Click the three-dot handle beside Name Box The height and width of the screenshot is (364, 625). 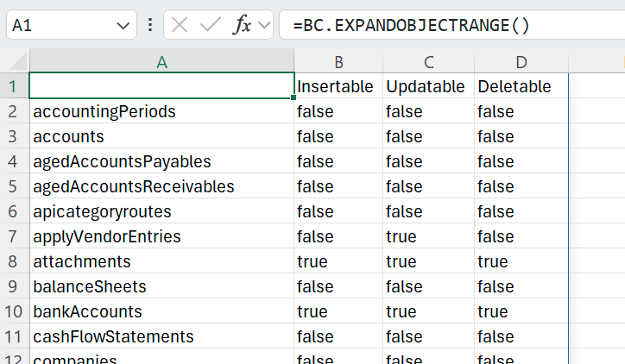tap(150, 25)
